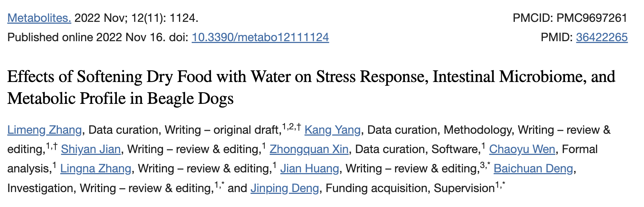Click Chaoyu Wen author link

[x=522, y=149]
